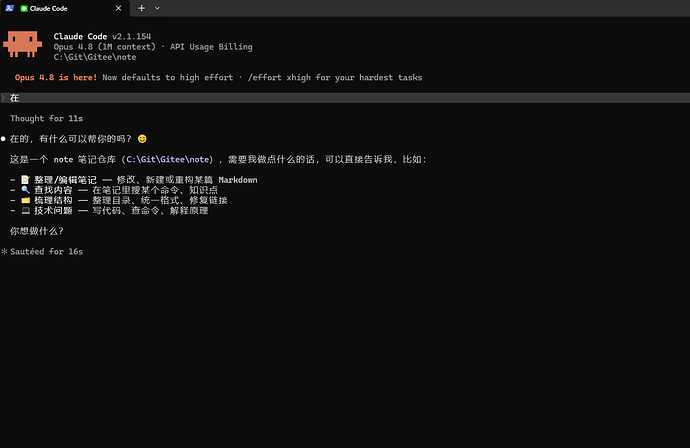Select the Claude Code terminal tab

65,8
